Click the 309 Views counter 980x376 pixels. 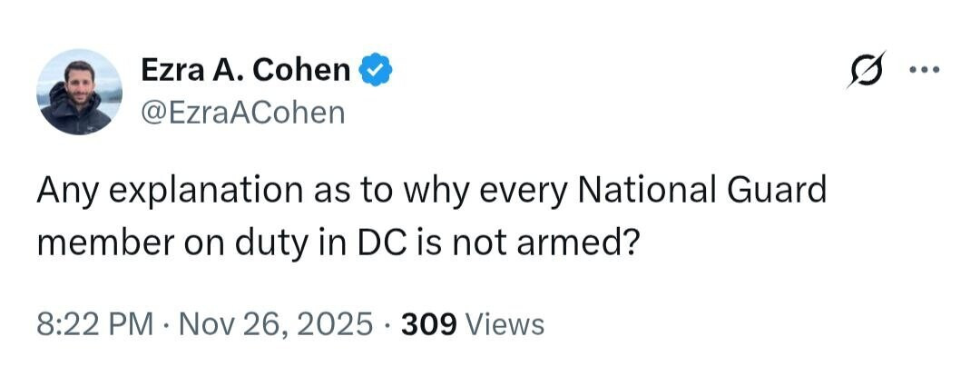472,323
